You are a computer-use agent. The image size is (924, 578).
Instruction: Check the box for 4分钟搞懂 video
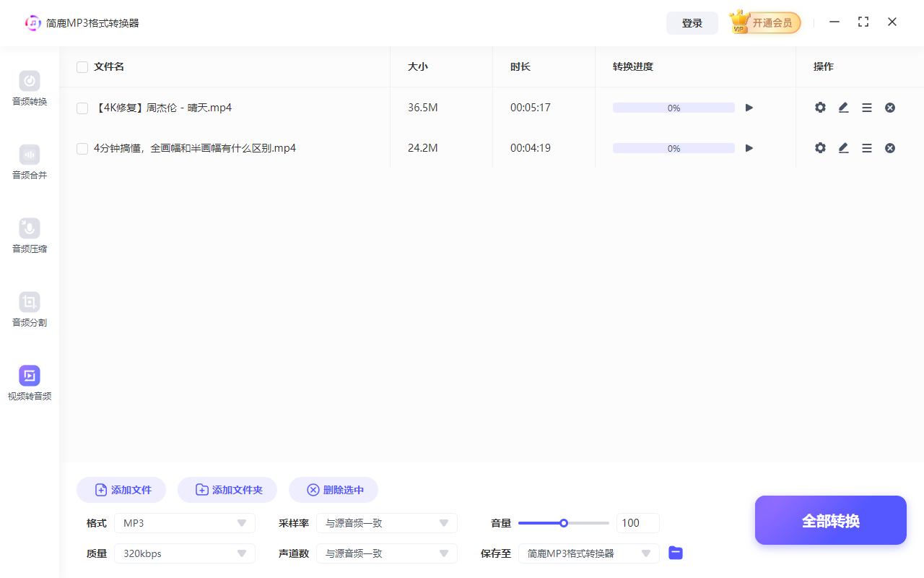[x=82, y=148]
